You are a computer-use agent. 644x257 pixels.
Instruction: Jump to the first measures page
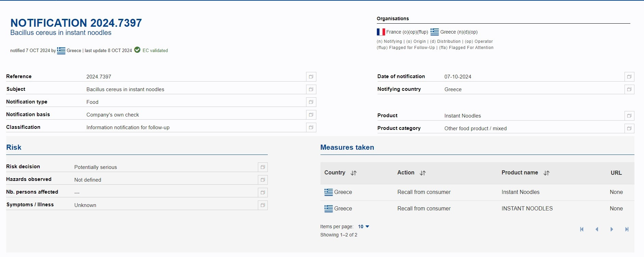582,229
